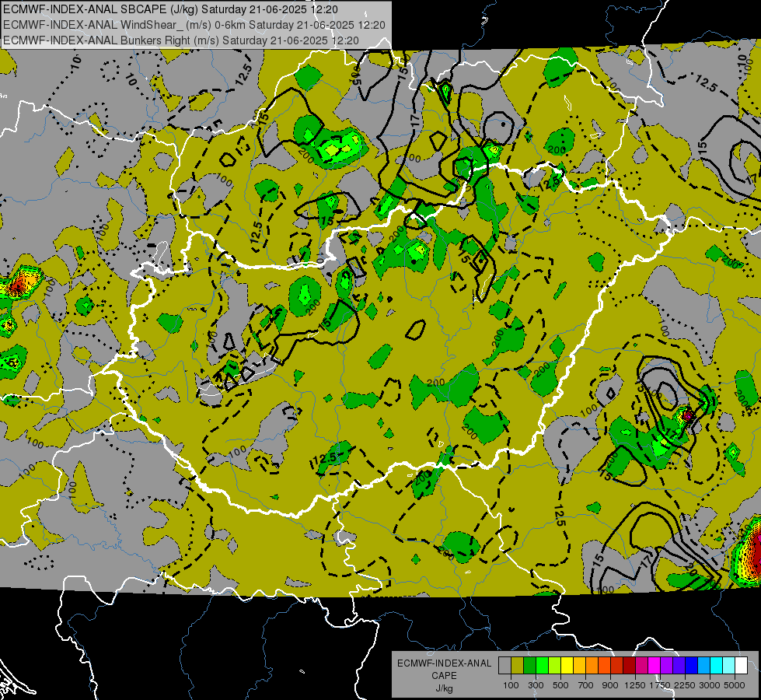
Task: Select the dark green legend swatch
Action: pos(529,665)
